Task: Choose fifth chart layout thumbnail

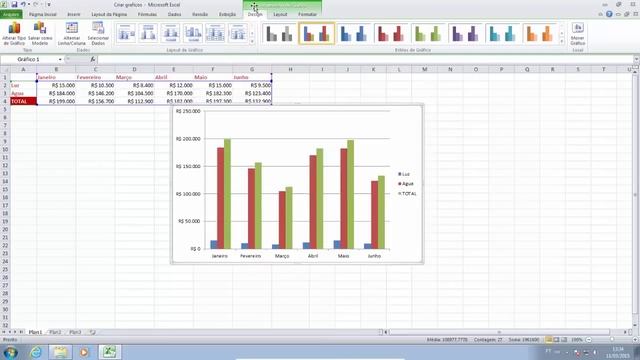Action: click(x=215, y=33)
